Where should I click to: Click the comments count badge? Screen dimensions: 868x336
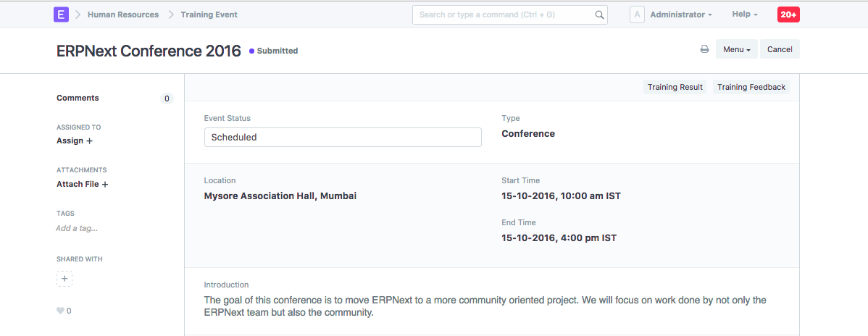tap(167, 98)
